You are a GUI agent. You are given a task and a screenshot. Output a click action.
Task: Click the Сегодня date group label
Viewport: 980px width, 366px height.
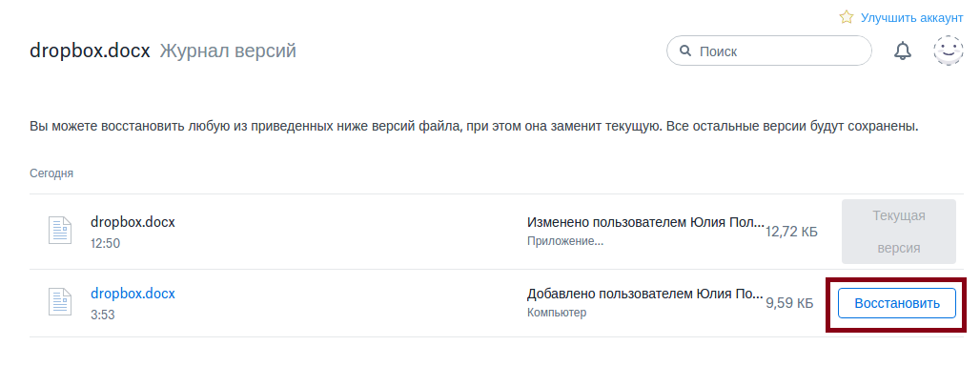(x=51, y=173)
